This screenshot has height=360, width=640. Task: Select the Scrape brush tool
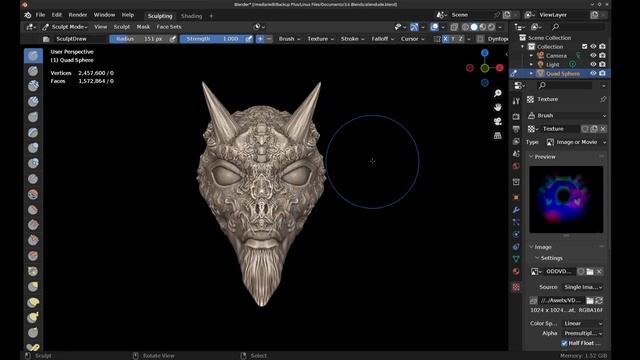33,240
